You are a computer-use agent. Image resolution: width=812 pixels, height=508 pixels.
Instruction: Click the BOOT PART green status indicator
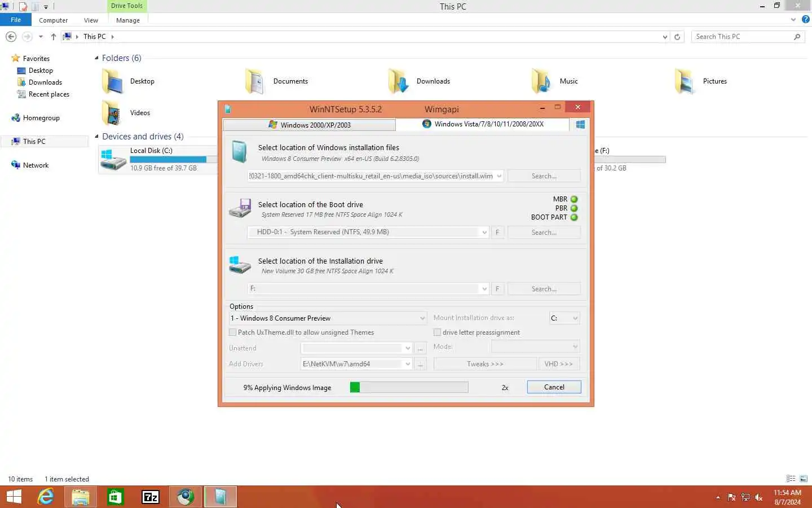tap(574, 217)
